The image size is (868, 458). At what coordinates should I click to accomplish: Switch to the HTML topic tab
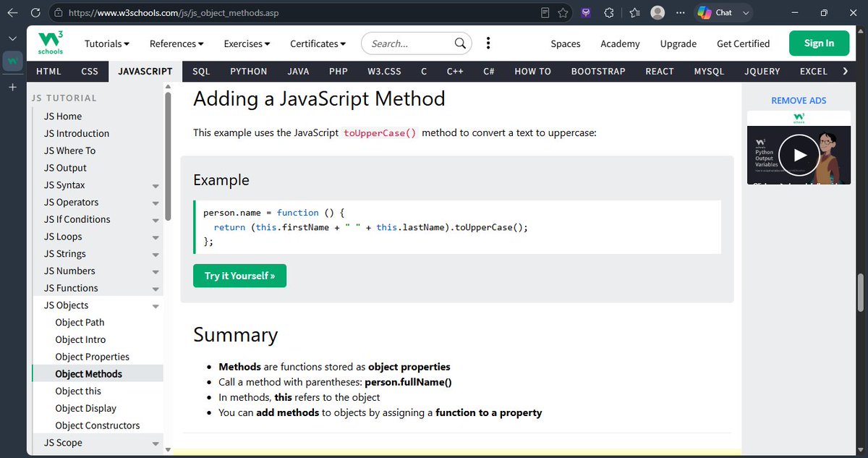pos(48,71)
